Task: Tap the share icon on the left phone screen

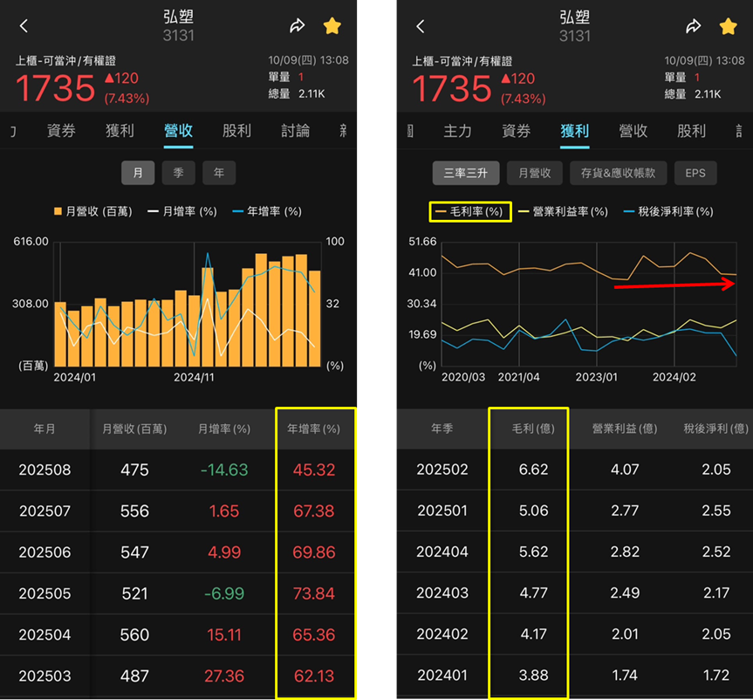Action: (298, 26)
